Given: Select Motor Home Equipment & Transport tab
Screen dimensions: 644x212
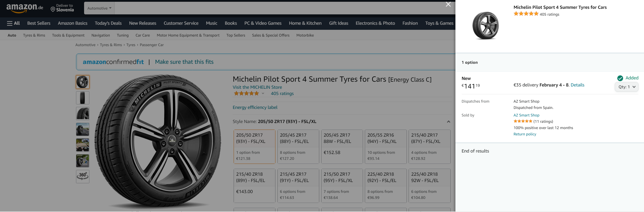Looking at the screenshot, I should (188, 35).
